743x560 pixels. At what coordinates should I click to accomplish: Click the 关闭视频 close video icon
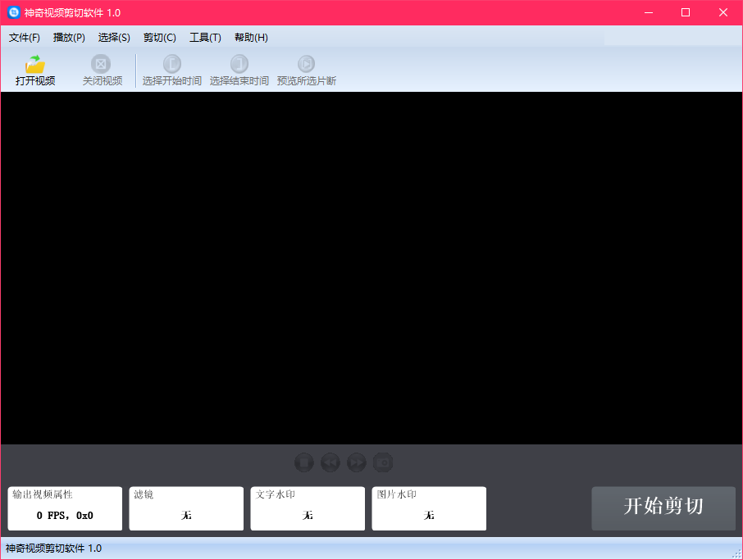pos(100,70)
